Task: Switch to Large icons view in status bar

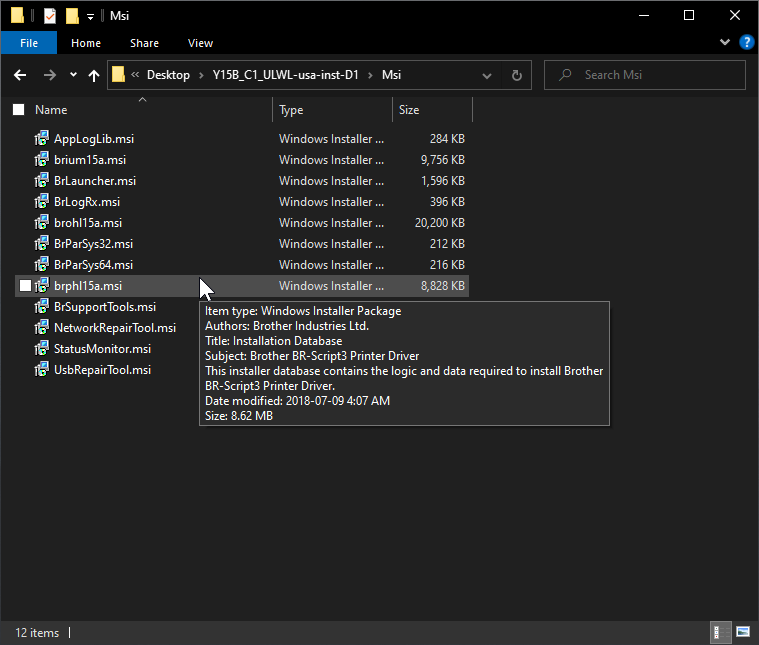Action: click(743, 632)
